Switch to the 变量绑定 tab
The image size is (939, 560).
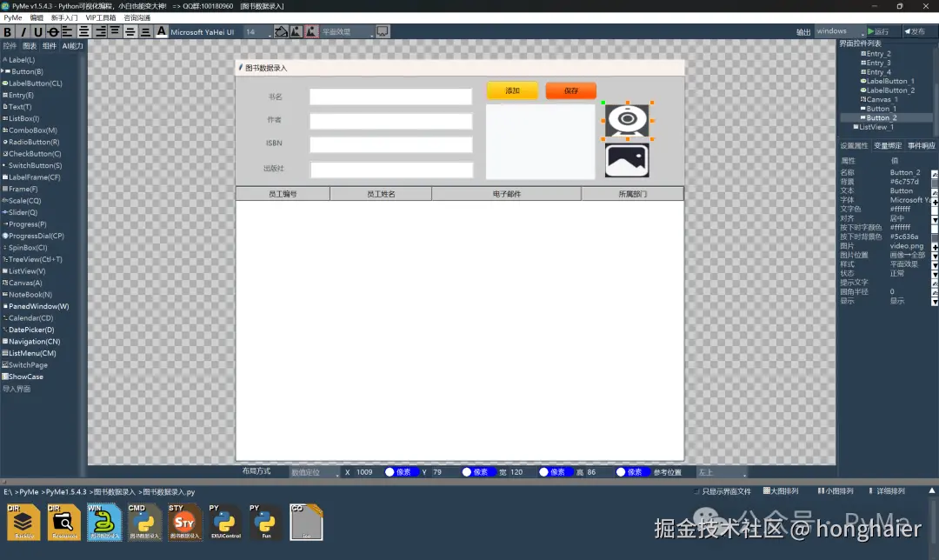[x=888, y=145]
